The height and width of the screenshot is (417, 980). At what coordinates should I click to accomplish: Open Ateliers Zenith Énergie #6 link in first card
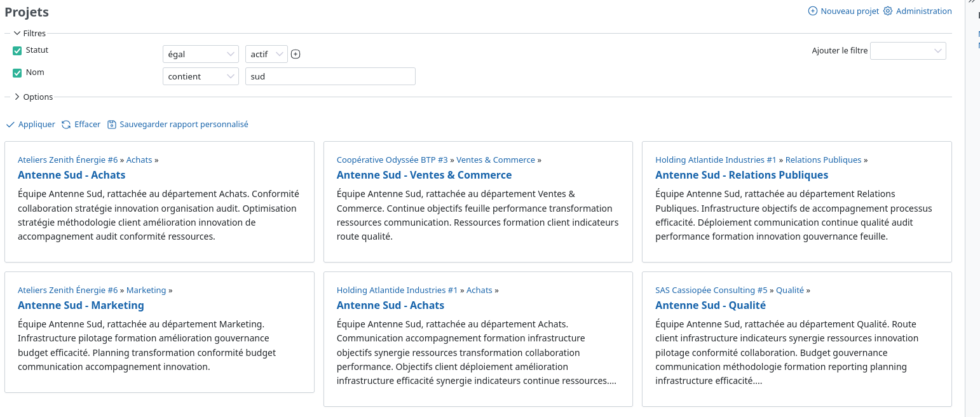tap(68, 160)
